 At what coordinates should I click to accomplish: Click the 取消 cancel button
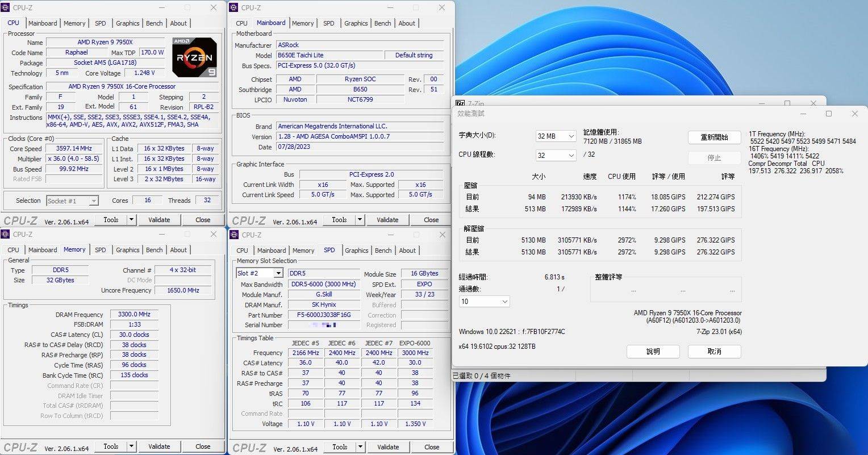714,351
